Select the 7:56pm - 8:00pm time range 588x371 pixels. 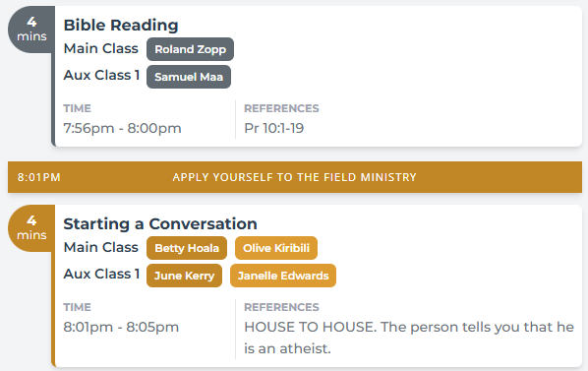coord(122,128)
